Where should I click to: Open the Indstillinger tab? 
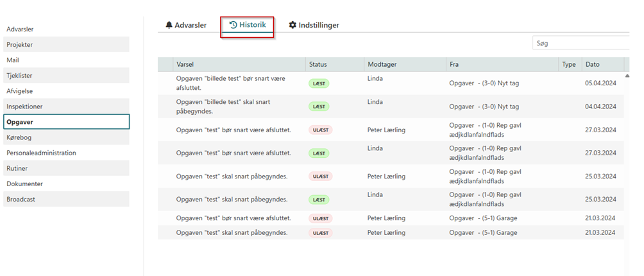[318, 26]
